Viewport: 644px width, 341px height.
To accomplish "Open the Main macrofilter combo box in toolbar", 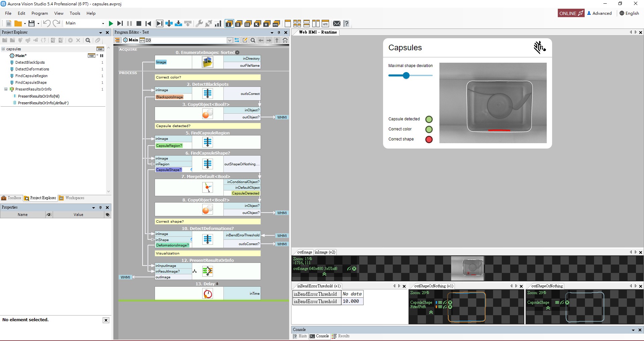I will click(85, 23).
